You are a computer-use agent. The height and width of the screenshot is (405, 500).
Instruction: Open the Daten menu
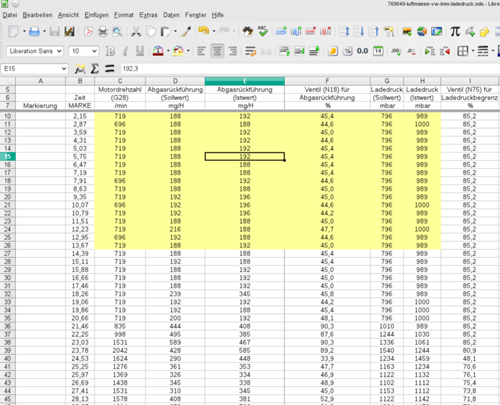[171, 15]
